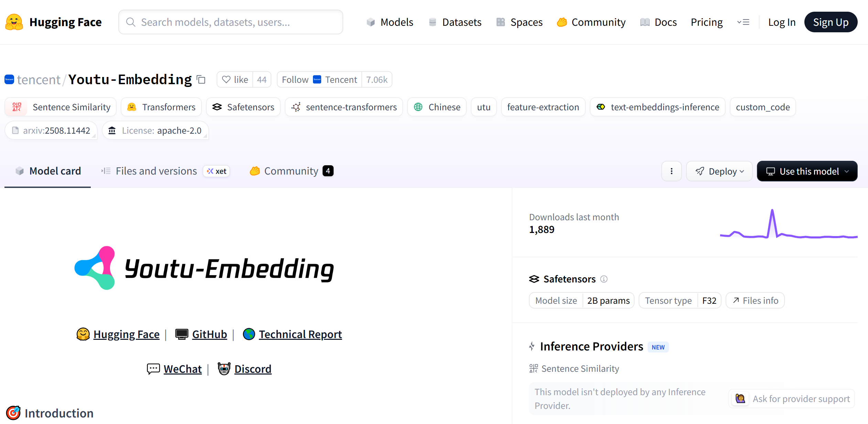Open the Technical Report link
The height and width of the screenshot is (424, 868).
(x=300, y=334)
